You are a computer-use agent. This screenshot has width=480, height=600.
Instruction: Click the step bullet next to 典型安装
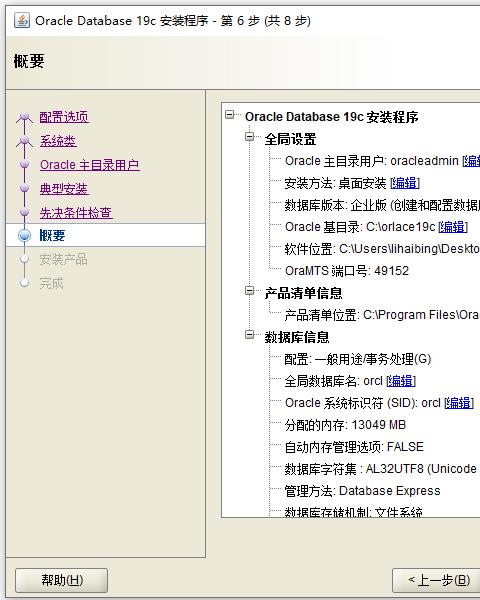(x=24, y=188)
